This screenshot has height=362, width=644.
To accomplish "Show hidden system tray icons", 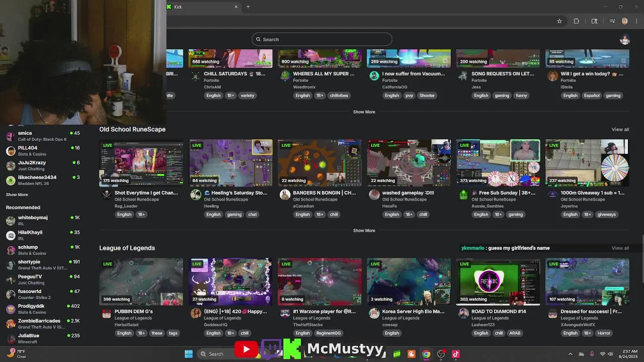I will click(x=570, y=354).
